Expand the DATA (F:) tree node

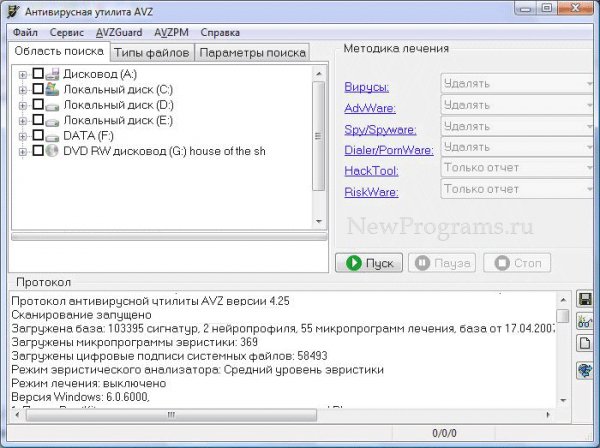click(23, 136)
